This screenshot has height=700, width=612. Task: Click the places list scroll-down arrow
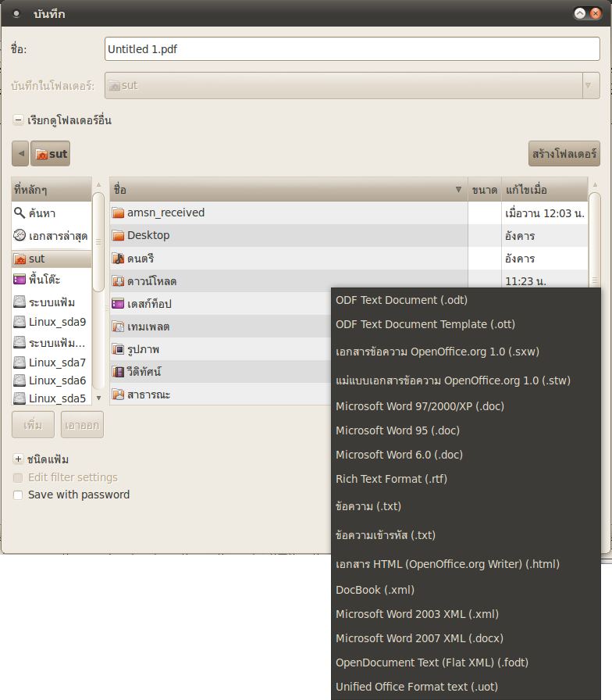(x=98, y=398)
